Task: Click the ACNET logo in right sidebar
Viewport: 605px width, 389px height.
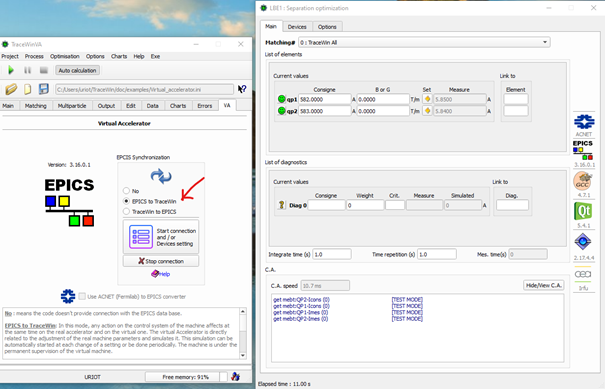Action: point(584,122)
